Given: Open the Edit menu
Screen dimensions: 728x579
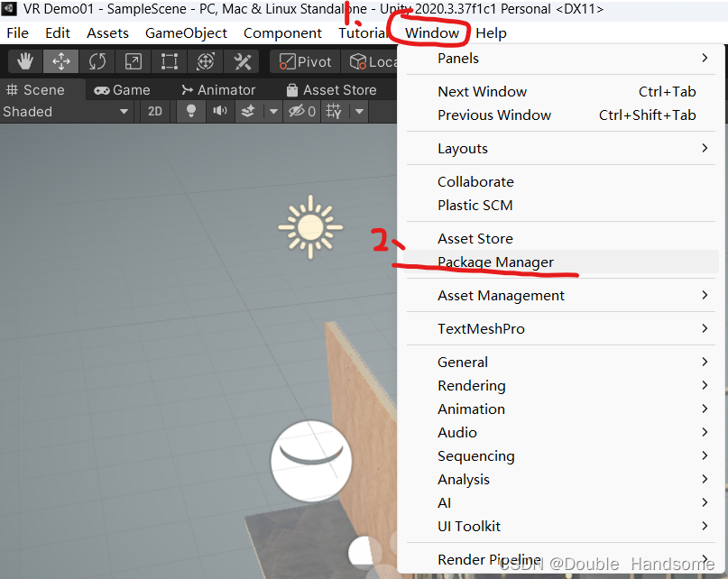Looking at the screenshot, I should 58,33.
